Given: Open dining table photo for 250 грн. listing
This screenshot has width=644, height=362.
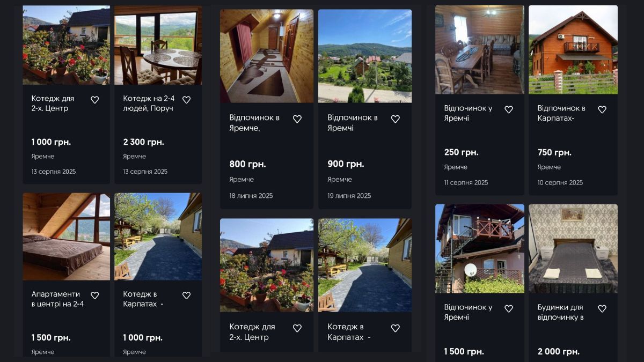Looking at the screenshot, I should [x=480, y=49].
